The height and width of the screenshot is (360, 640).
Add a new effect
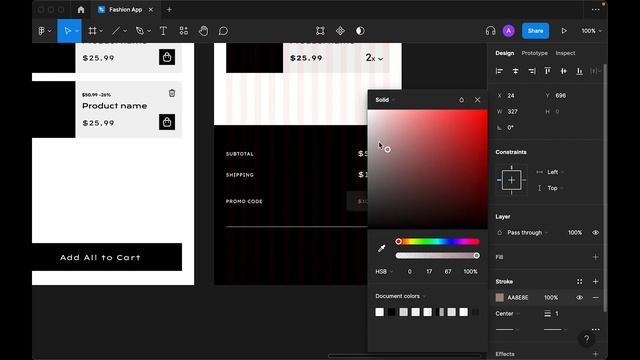tap(596, 354)
